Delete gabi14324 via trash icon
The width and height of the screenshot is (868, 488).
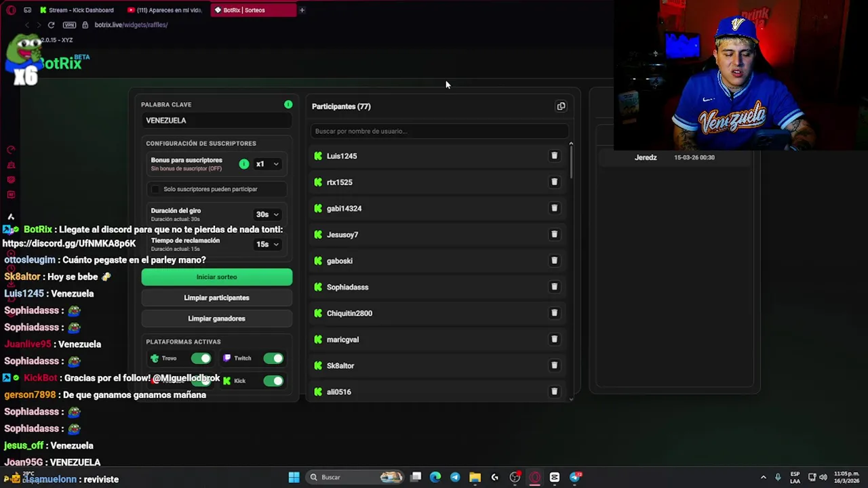click(x=554, y=208)
